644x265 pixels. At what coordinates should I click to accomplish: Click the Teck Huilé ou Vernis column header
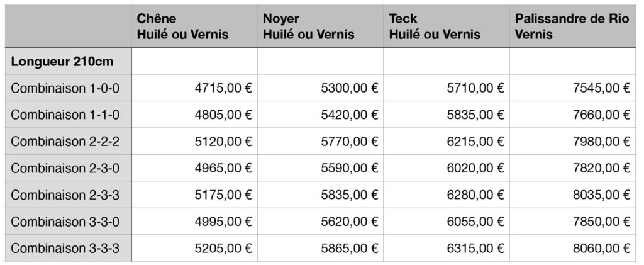435,26
